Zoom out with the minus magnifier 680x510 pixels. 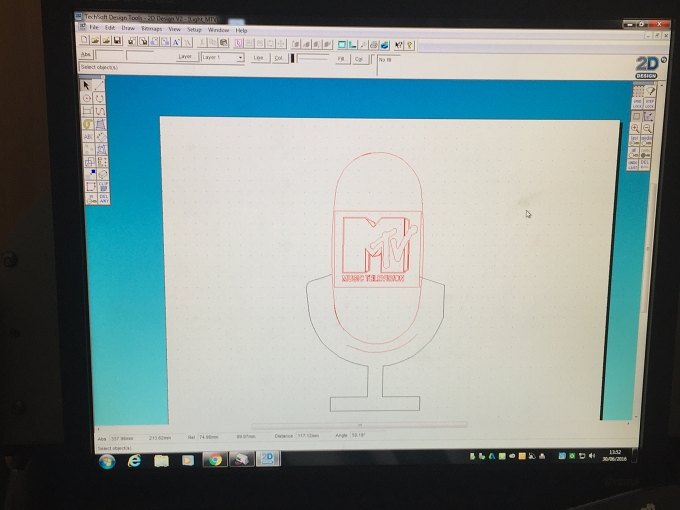647,128
